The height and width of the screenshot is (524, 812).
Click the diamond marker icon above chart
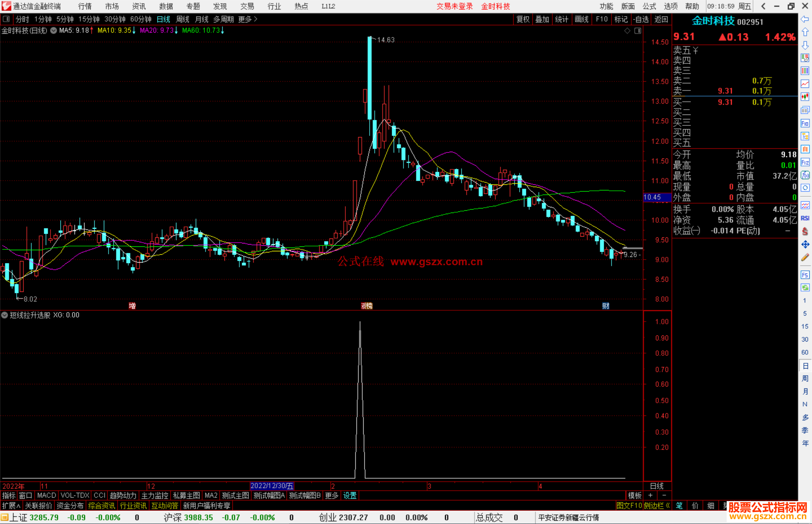pos(627,31)
